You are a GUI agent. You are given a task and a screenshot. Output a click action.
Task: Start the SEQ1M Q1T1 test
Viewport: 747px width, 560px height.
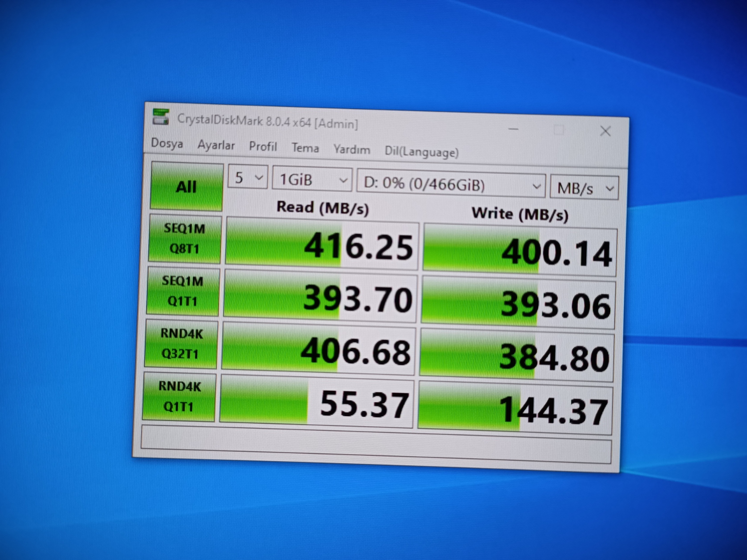183,291
